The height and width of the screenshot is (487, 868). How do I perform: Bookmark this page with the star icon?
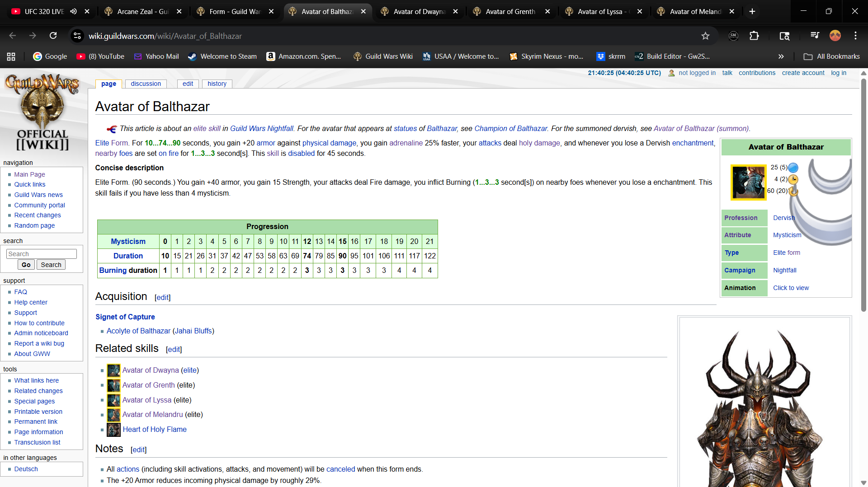tap(705, 36)
